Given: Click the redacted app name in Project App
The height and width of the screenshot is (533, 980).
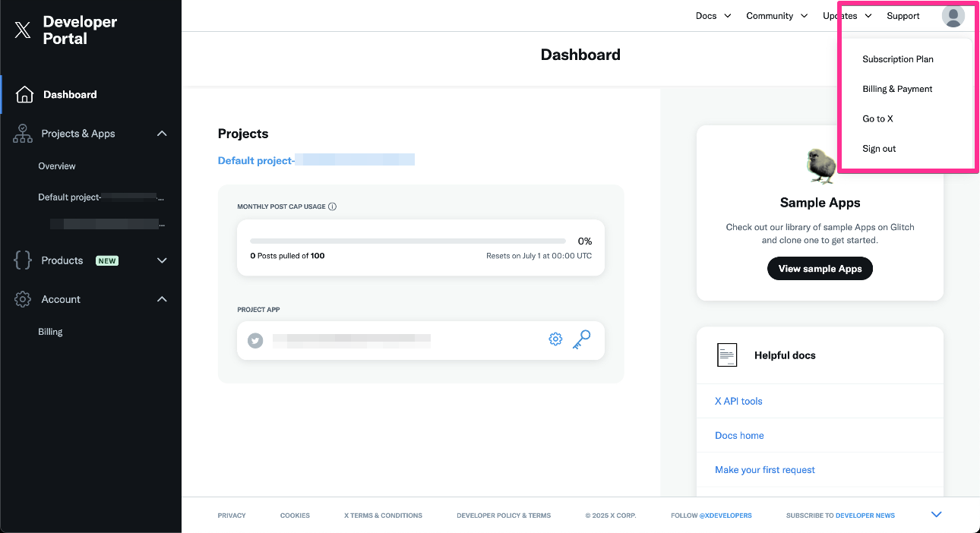Looking at the screenshot, I should click(x=352, y=341).
